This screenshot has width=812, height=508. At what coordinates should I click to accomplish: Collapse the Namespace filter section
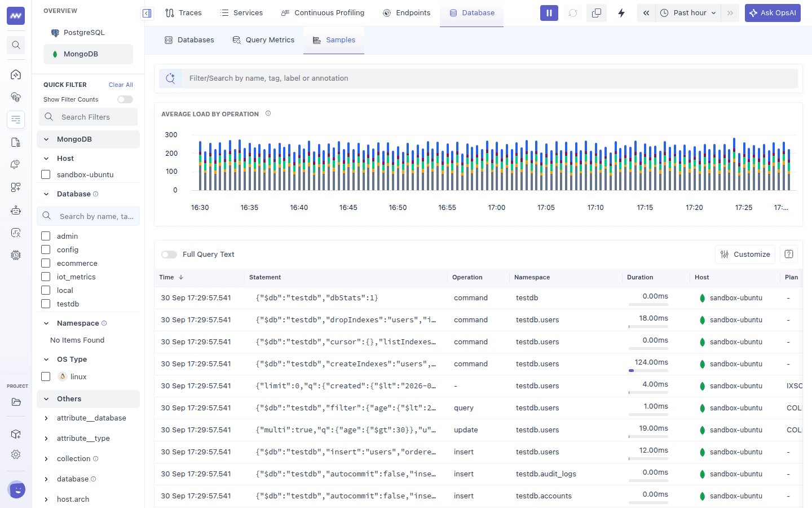[46, 323]
